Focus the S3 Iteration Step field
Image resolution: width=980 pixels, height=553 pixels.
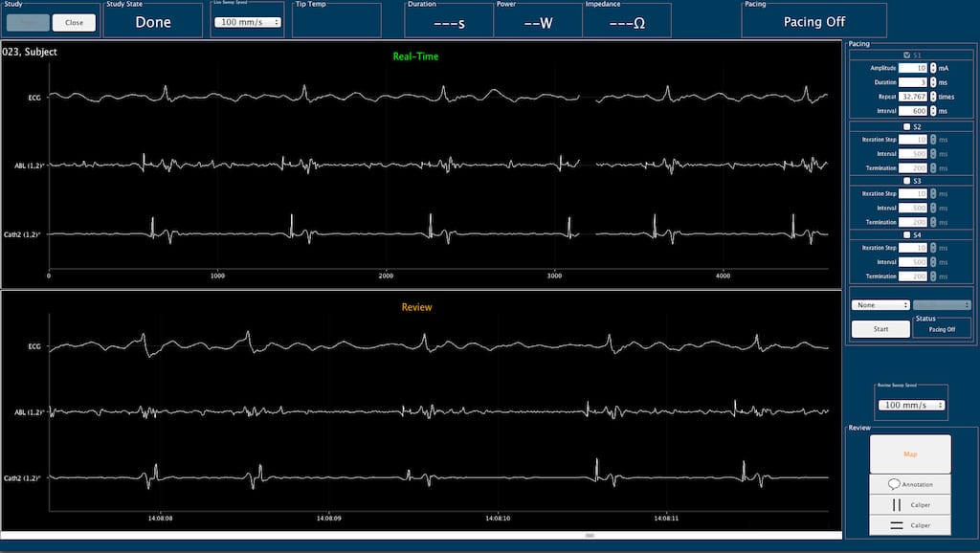coord(913,193)
